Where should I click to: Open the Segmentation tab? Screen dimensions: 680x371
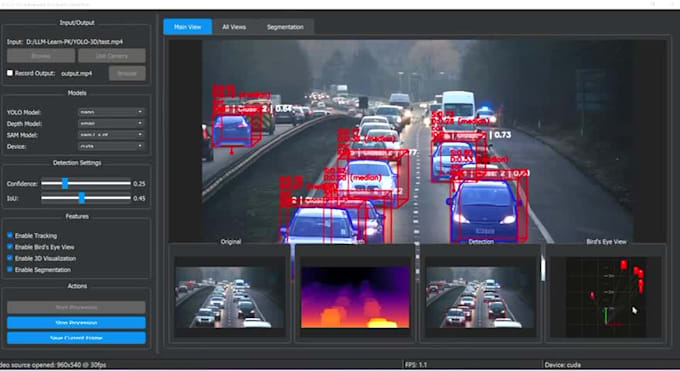(285, 27)
